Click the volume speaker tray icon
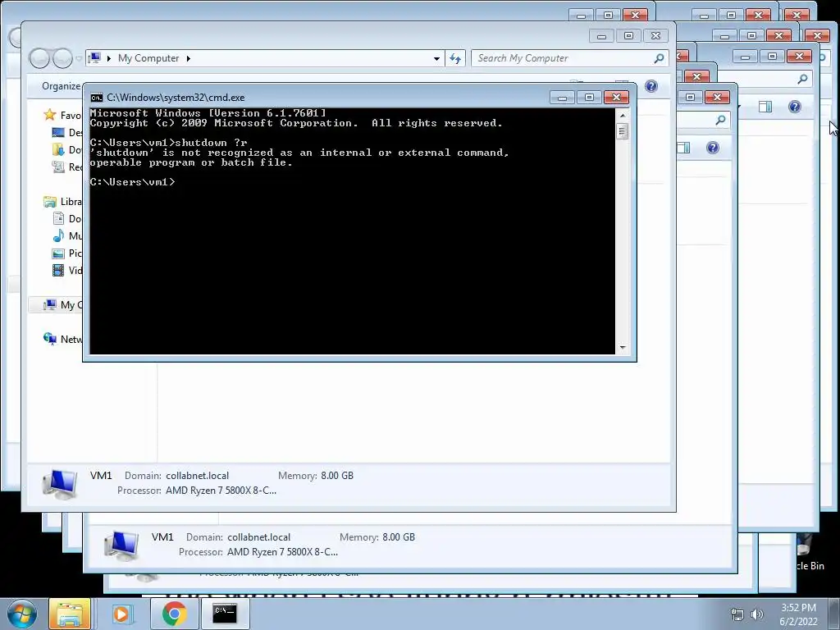 tap(757, 614)
